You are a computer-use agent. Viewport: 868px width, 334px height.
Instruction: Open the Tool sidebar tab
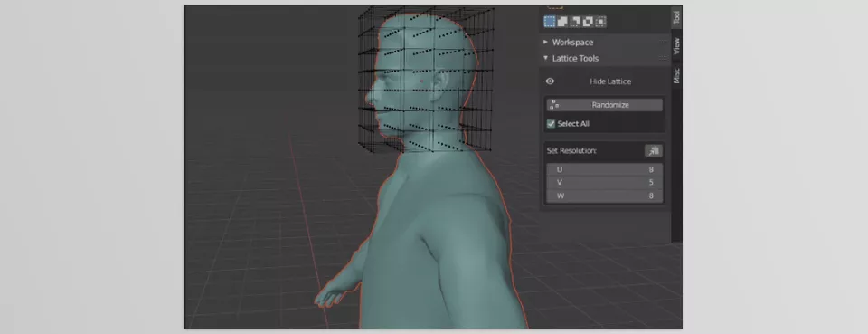point(676,18)
